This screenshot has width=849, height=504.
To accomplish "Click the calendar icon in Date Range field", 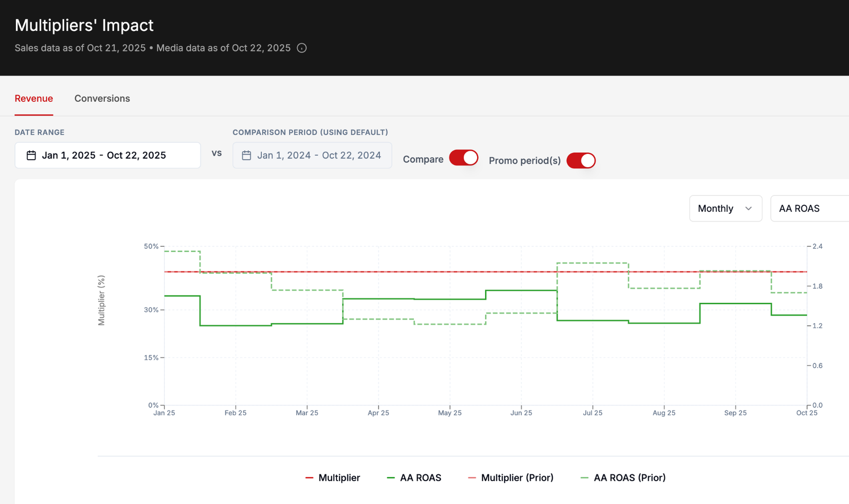I will coord(31,155).
